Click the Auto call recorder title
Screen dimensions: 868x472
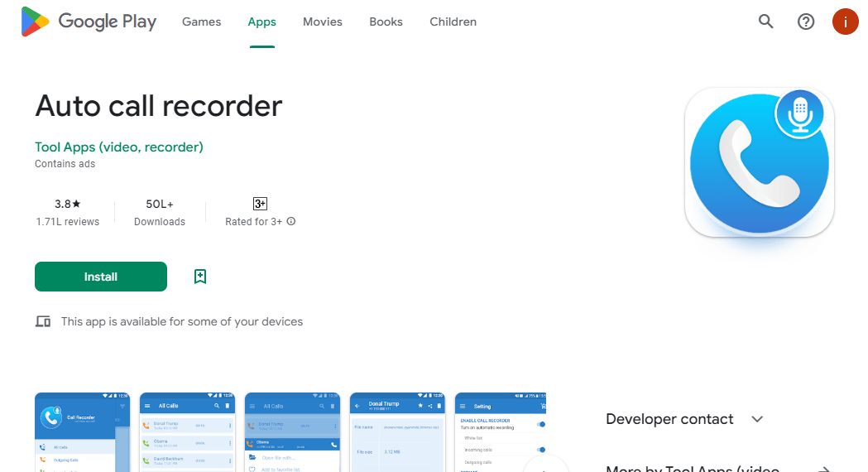click(x=159, y=106)
